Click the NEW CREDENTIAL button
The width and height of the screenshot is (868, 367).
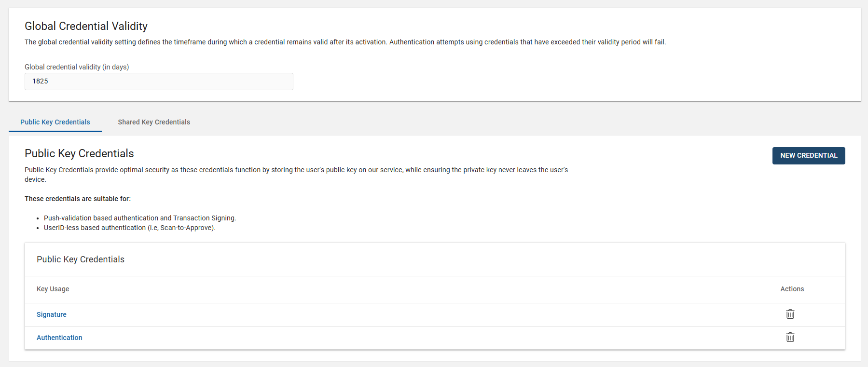[x=809, y=156]
